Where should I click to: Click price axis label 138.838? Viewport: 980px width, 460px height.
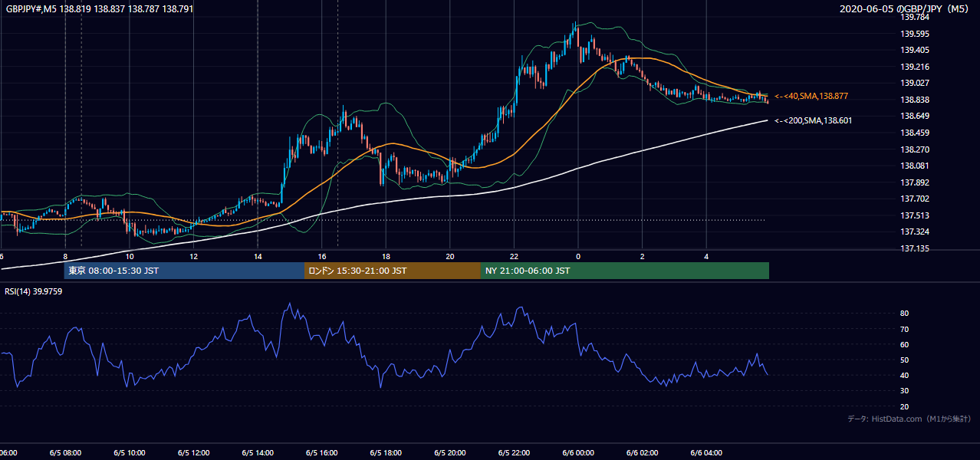click(914, 100)
